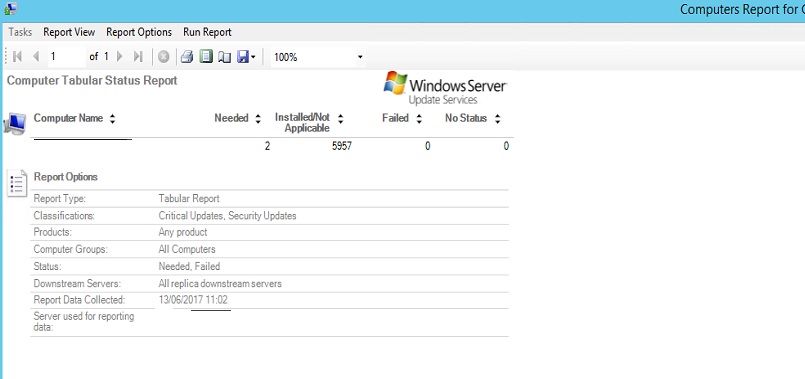The width and height of the screenshot is (805, 379).
Task: Select the 'Tabular Report' value
Action: (x=189, y=198)
